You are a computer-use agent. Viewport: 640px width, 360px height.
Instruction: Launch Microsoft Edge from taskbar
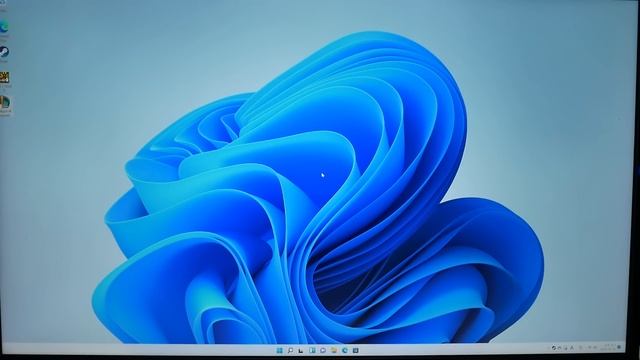[x=345, y=350]
